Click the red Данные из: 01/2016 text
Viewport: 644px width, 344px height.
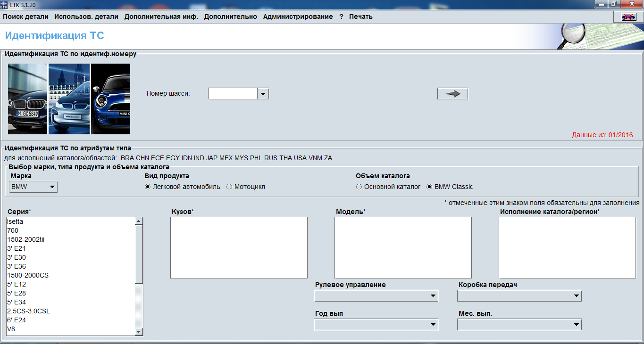[602, 135]
